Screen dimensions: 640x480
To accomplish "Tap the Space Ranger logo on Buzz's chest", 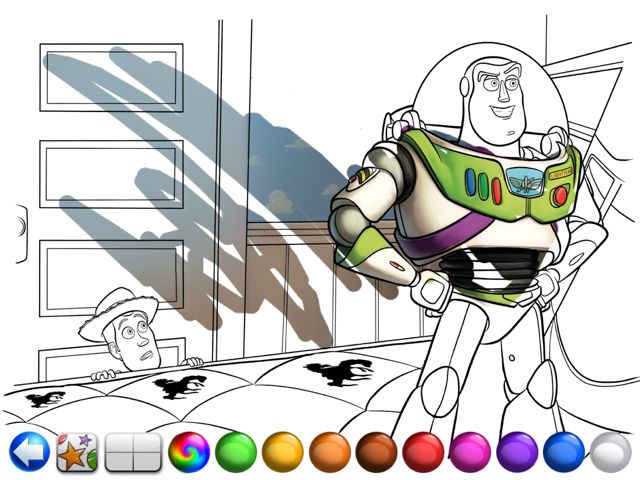I will (525, 180).
